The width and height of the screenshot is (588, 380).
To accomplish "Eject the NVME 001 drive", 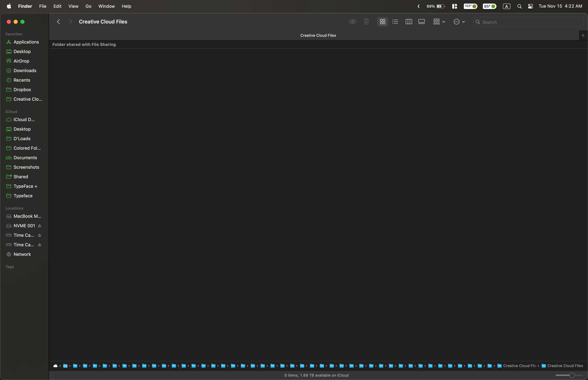I will pyautogui.click(x=39, y=226).
